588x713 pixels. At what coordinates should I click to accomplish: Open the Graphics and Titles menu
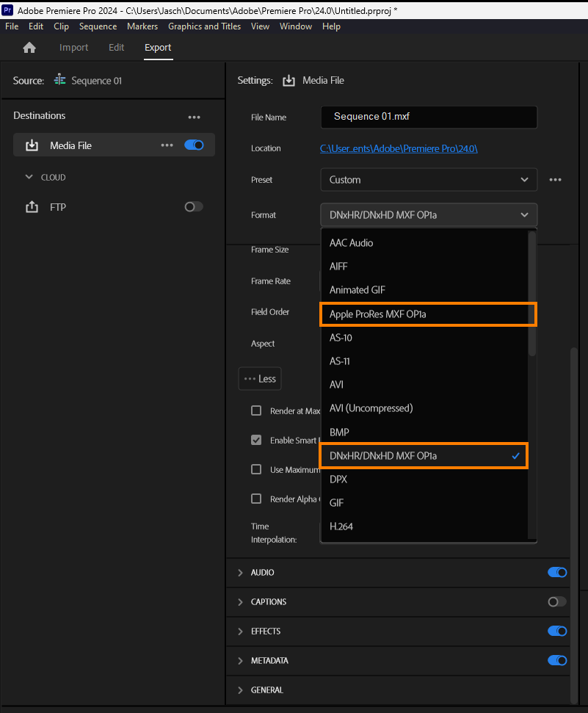[204, 26]
